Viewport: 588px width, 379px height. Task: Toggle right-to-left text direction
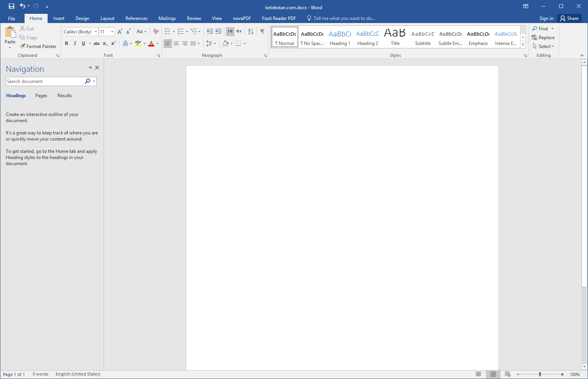pyautogui.click(x=239, y=31)
